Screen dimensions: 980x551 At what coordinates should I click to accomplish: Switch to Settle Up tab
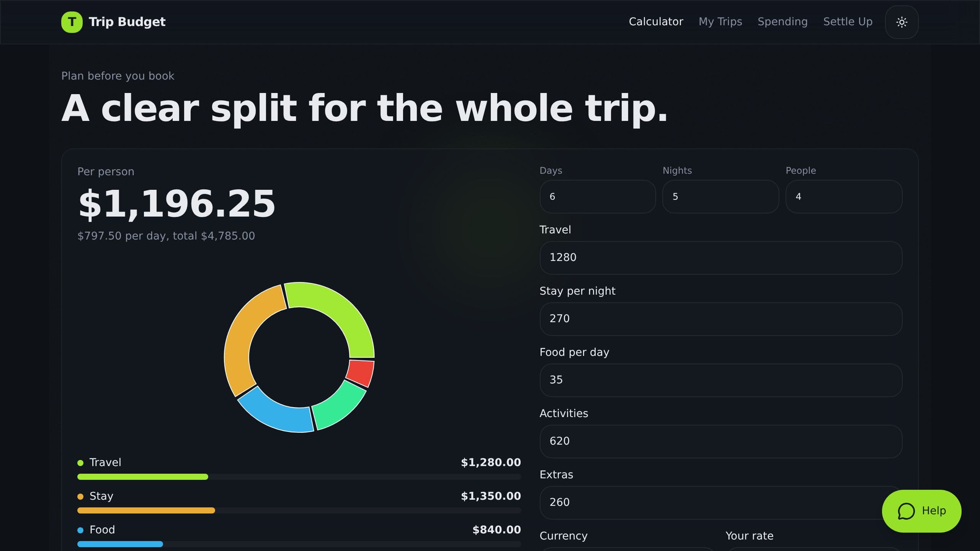click(x=848, y=22)
